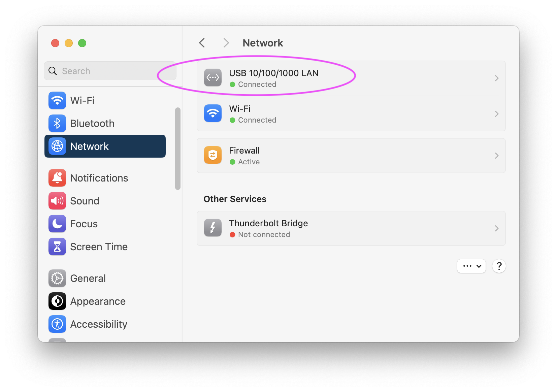Click the 'Other Services' heading
This screenshot has width=557, height=392.
[235, 199]
